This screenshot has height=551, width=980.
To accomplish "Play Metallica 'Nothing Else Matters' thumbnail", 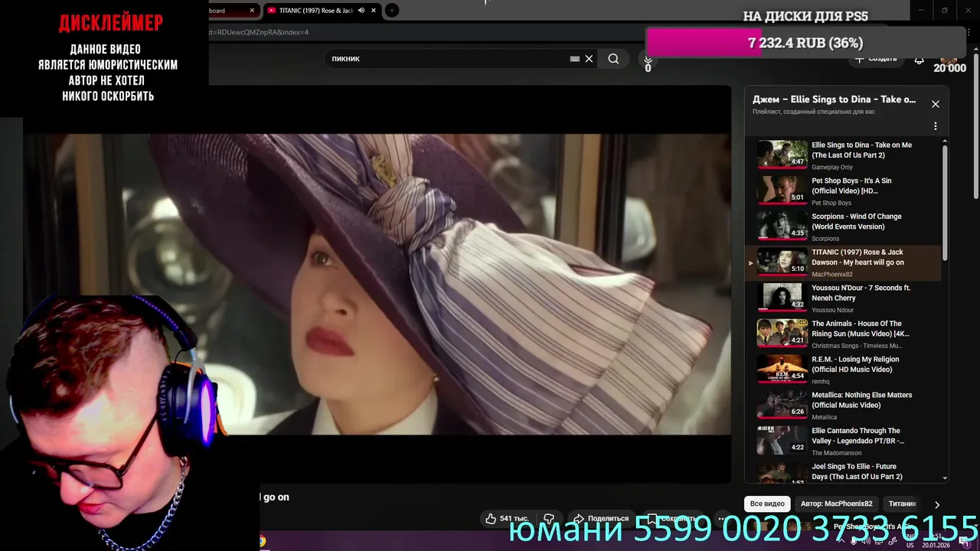I will [x=782, y=404].
